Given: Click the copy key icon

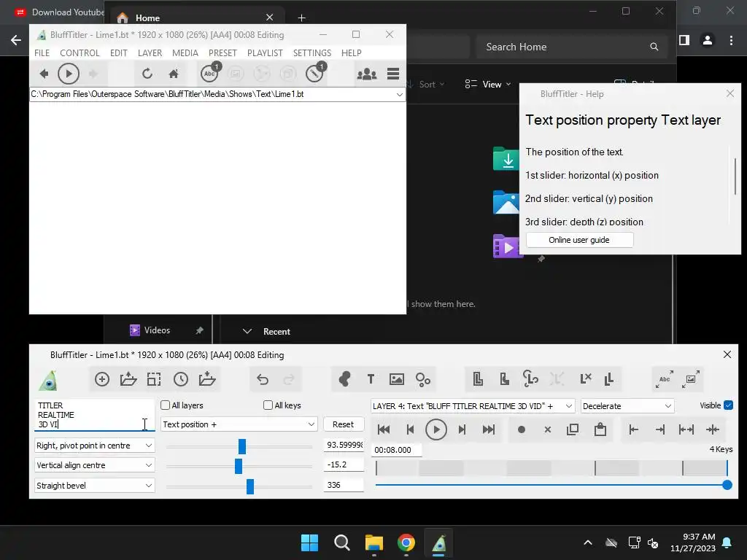Looking at the screenshot, I should click(x=573, y=429).
